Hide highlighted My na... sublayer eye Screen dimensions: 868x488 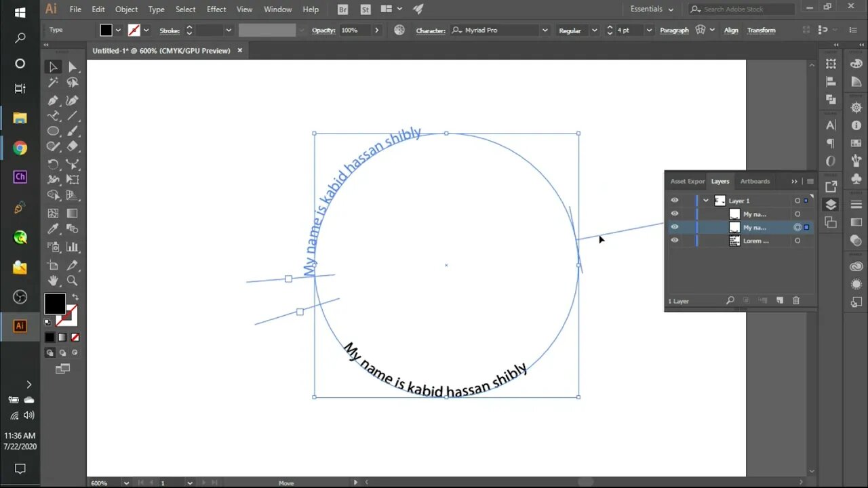(x=675, y=227)
